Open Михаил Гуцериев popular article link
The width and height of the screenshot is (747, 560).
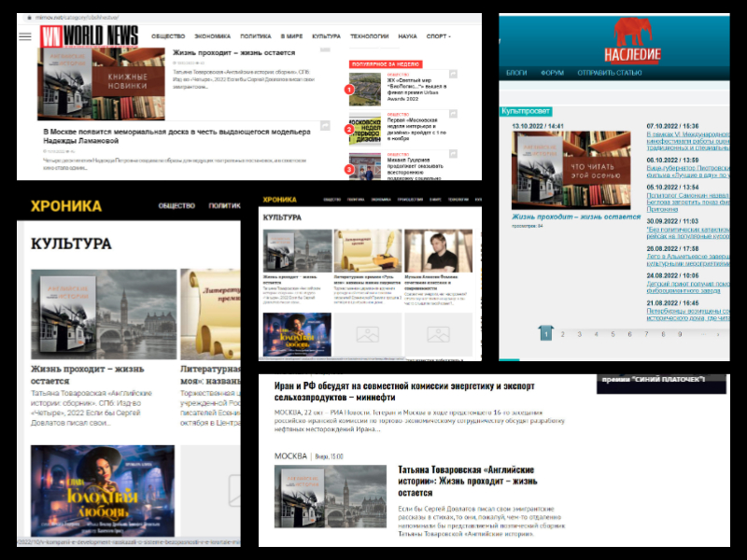[416, 169]
